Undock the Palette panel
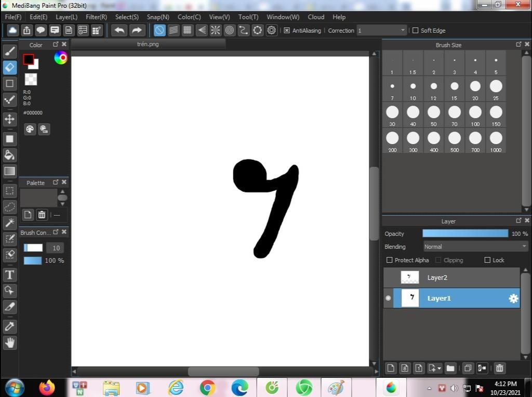532x397 pixels. pyautogui.click(x=56, y=182)
